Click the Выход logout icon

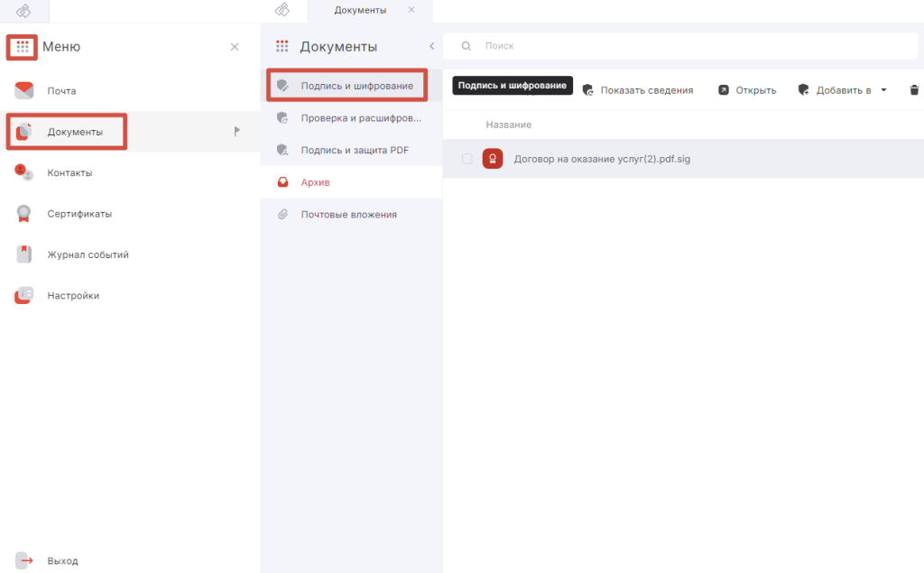click(x=24, y=560)
